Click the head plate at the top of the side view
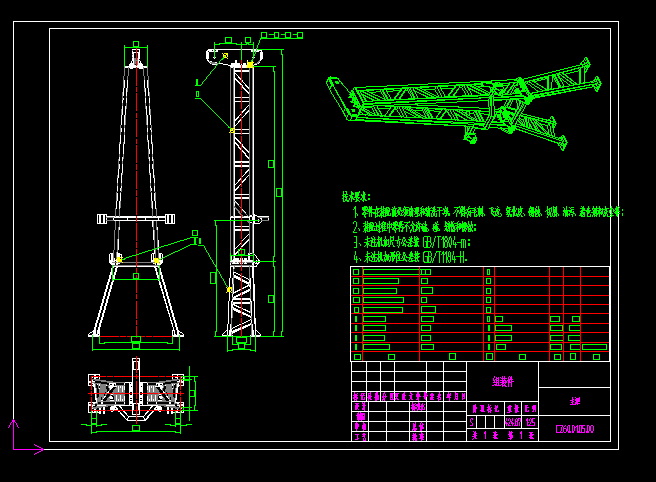 click(234, 56)
